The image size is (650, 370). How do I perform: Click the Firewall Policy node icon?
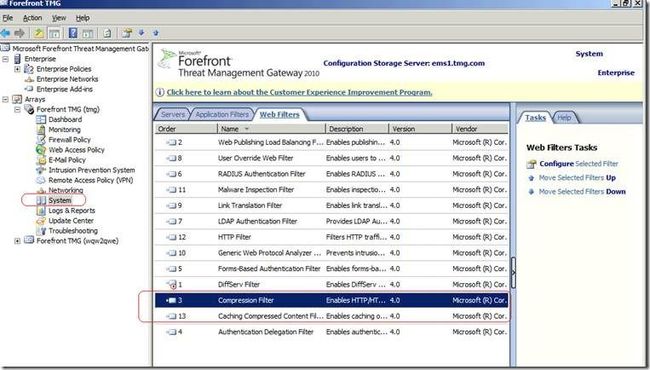point(41,140)
